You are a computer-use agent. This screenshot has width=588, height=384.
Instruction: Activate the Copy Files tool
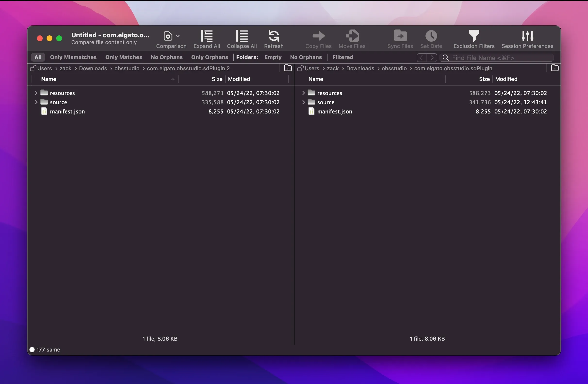[x=318, y=39]
